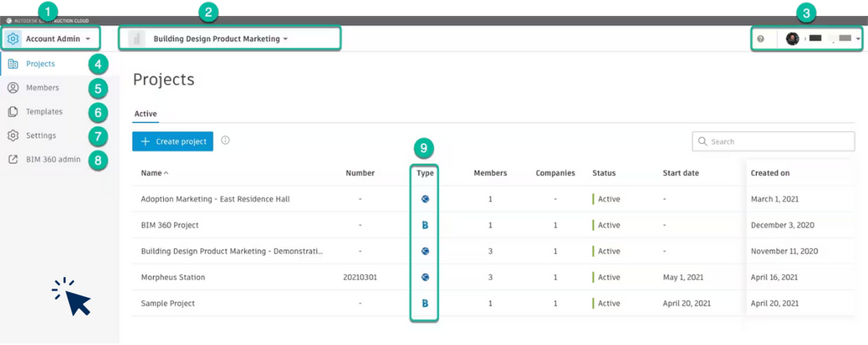Click the Status column header
Image resolution: width=868 pixels, height=345 pixels.
click(604, 172)
